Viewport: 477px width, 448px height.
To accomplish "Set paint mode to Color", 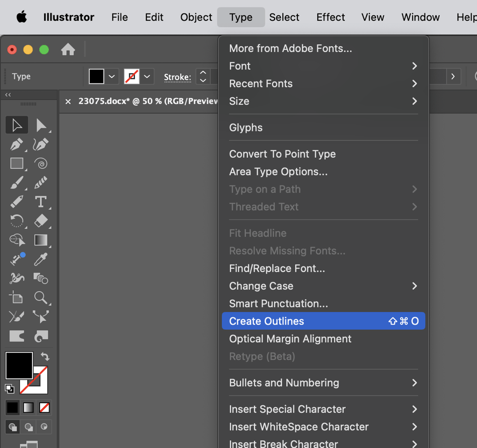I will [x=12, y=407].
